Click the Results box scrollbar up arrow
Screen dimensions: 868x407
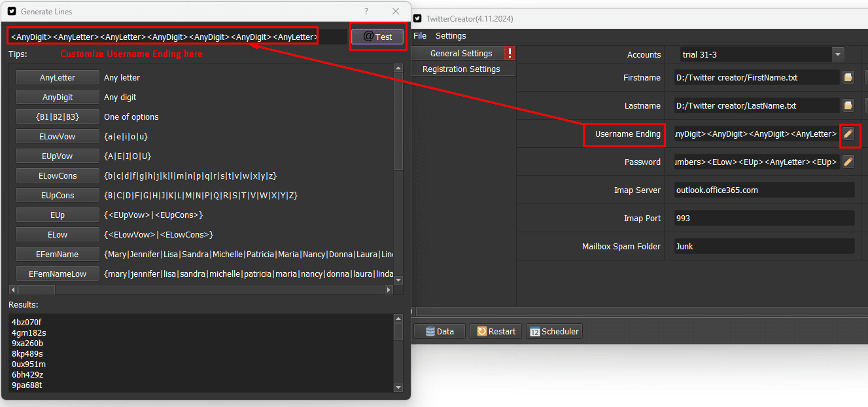(x=398, y=319)
